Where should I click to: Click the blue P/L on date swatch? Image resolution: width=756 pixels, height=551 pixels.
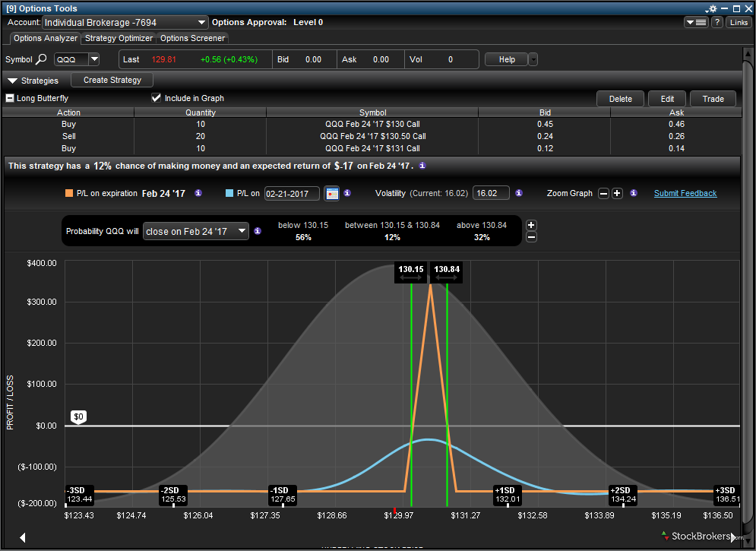point(229,193)
